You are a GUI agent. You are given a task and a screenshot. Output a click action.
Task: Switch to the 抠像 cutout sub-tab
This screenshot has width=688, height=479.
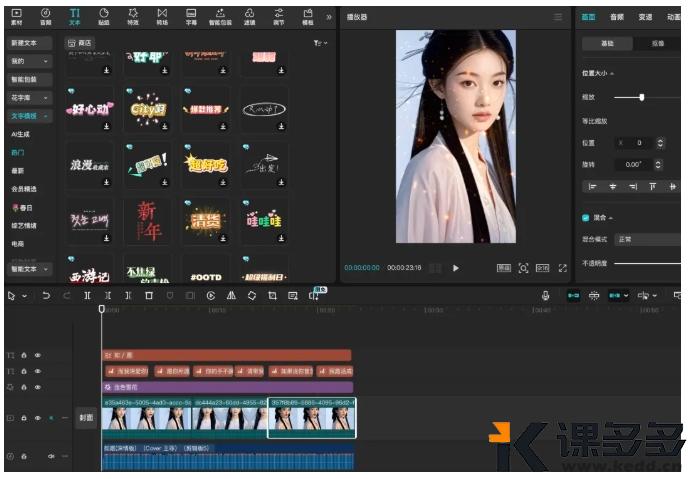[x=657, y=43]
